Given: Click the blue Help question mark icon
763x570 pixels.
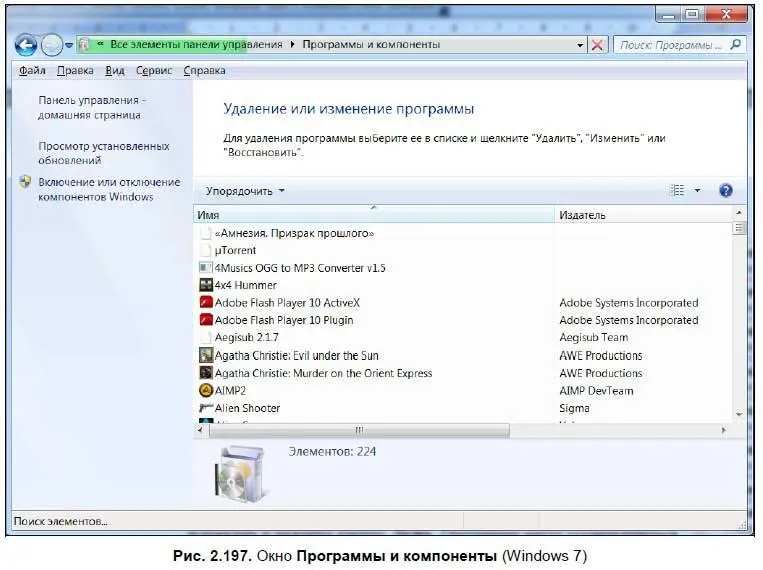Looking at the screenshot, I should pos(726,190).
